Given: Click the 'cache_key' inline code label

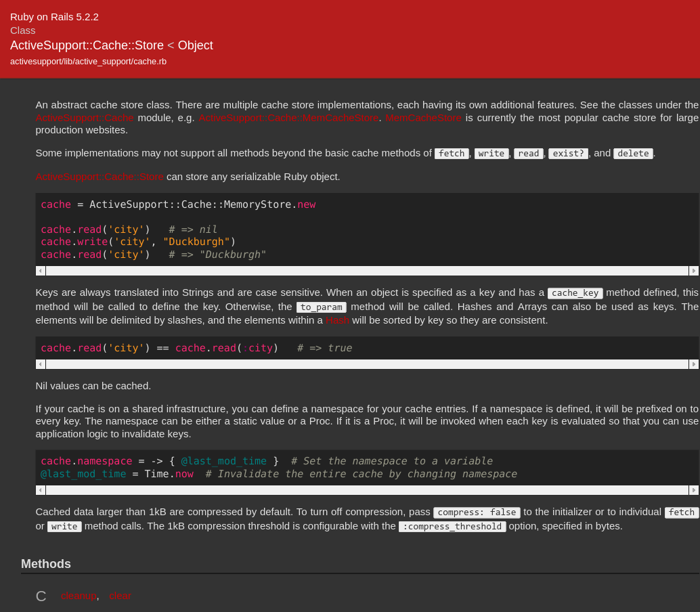Looking at the screenshot, I should (x=575, y=293).
